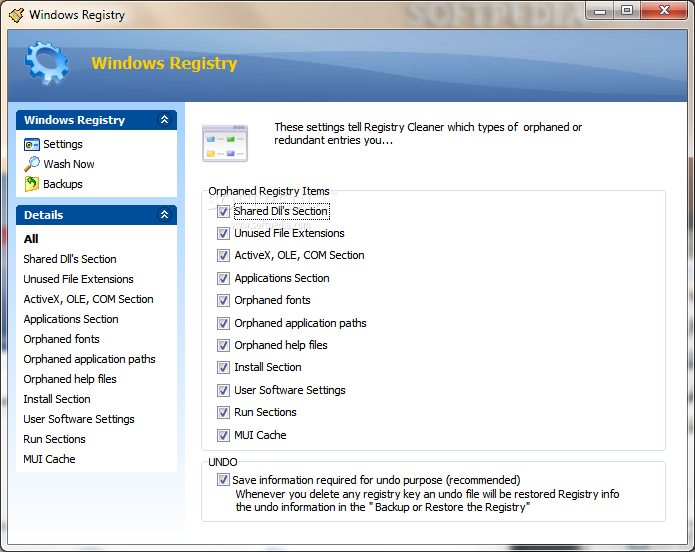695x552 pixels.
Task: Choose Install Section in Details list
Action: (57, 399)
